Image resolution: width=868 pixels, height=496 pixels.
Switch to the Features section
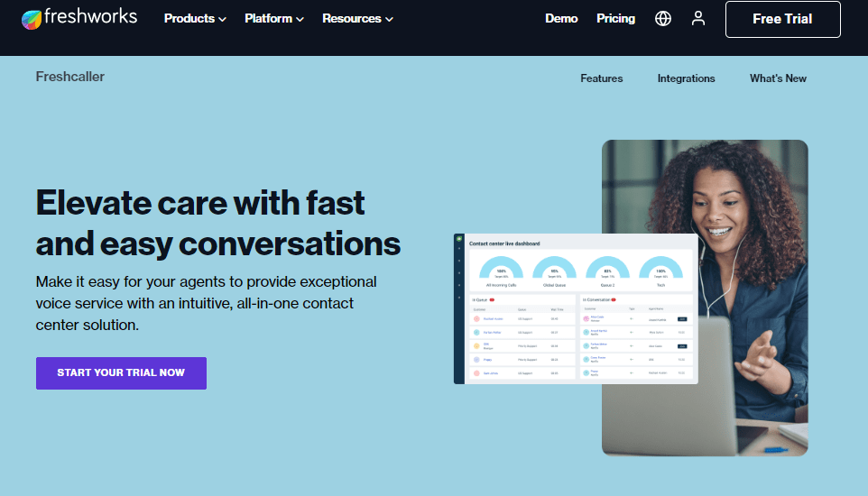point(601,78)
